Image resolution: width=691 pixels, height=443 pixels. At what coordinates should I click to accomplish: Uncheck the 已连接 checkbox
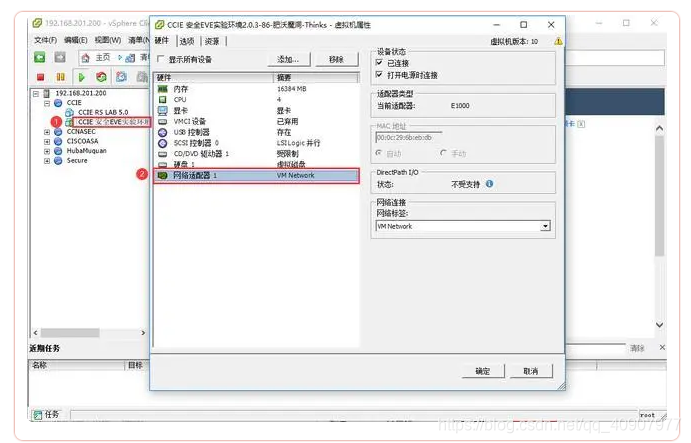(x=379, y=63)
